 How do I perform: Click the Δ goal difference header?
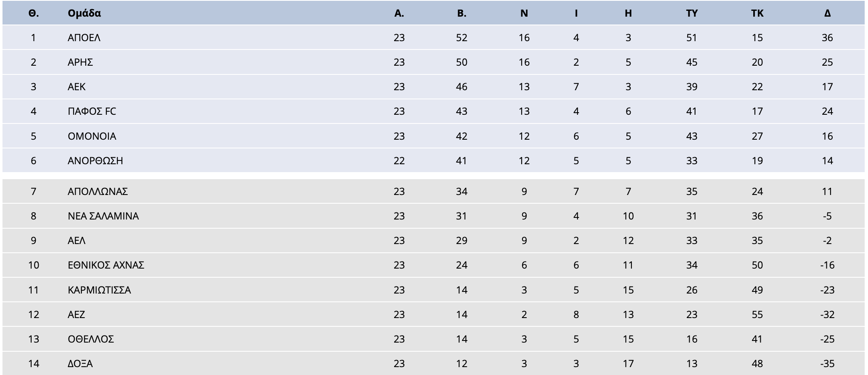coord(827,13)
